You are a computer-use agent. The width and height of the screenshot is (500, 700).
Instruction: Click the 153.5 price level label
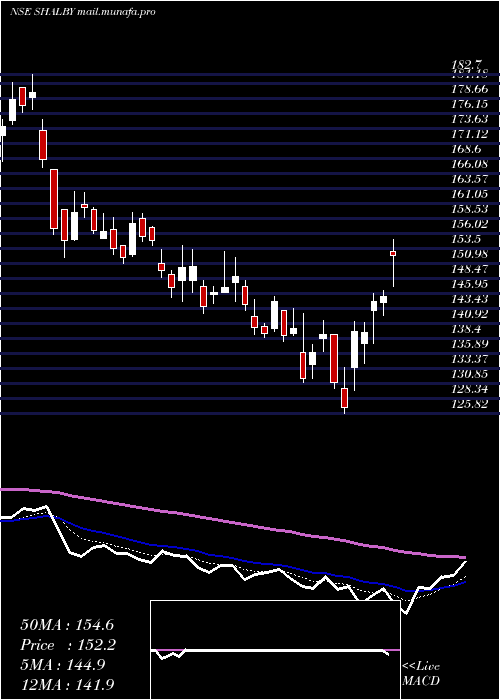tap(466, 239)
